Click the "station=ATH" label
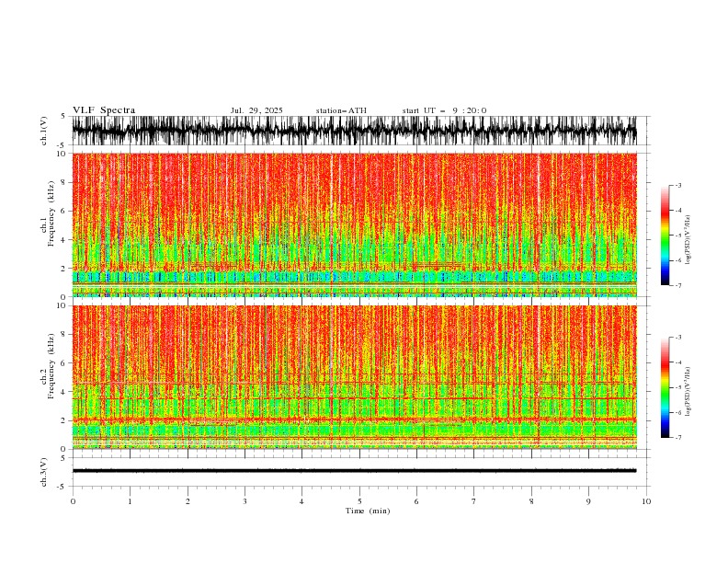Screen dimensions: 728x563 point(341,110)
